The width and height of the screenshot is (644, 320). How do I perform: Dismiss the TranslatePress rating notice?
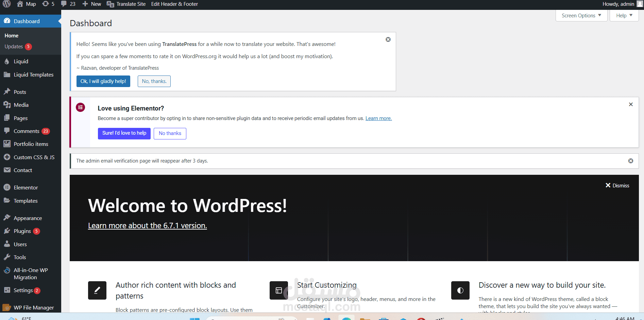tap(388, 39)
